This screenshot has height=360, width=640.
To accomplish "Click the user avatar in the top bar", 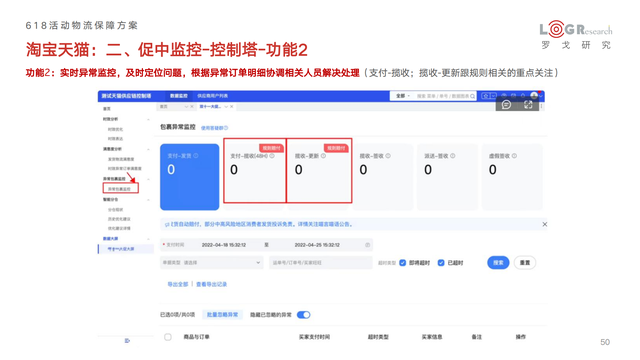I will (x=534, y=96).
